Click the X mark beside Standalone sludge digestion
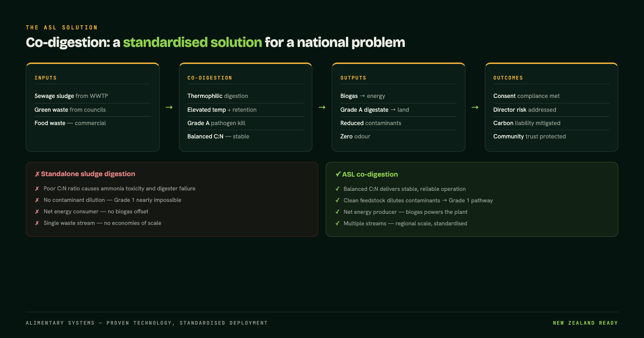The height and width of the screenshot is (338, 644). click(37, 174)
